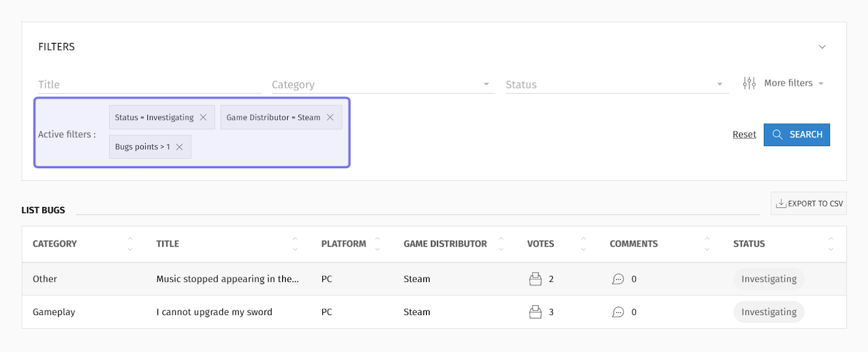Click the 'Active filters :' label
Viewport: 868px width, 352px height.
[x=67, y=134]
